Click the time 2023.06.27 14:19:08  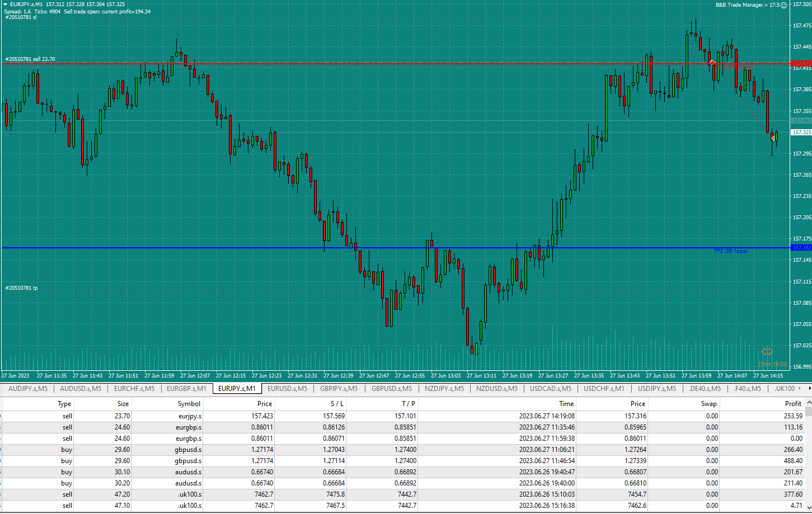pyautogui.click(x=547, y=416)
